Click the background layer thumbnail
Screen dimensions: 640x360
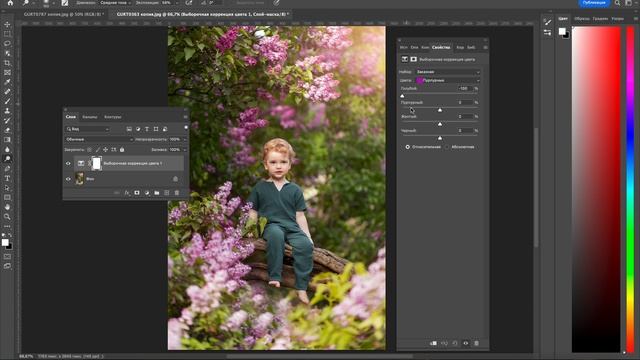[80, 179]
